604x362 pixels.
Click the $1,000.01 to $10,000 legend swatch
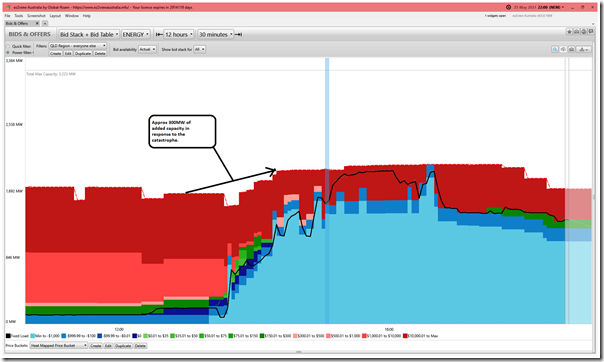coord(364,336)
